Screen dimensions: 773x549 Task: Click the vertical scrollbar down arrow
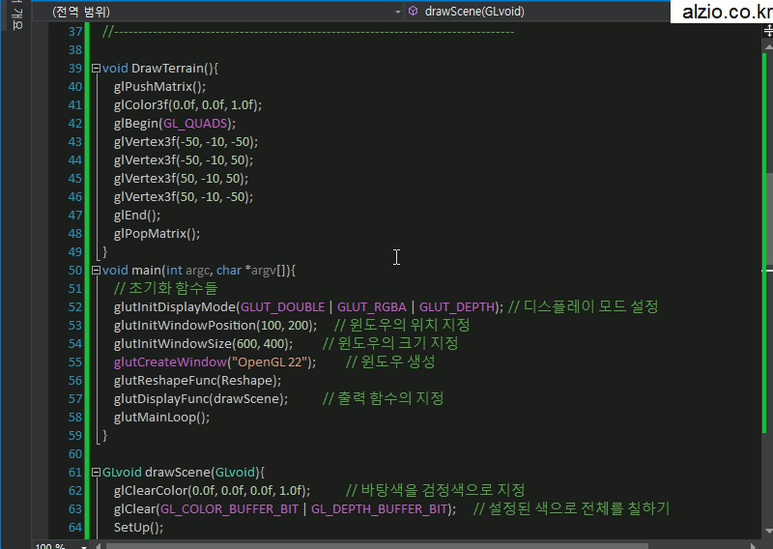pos(768,531)
